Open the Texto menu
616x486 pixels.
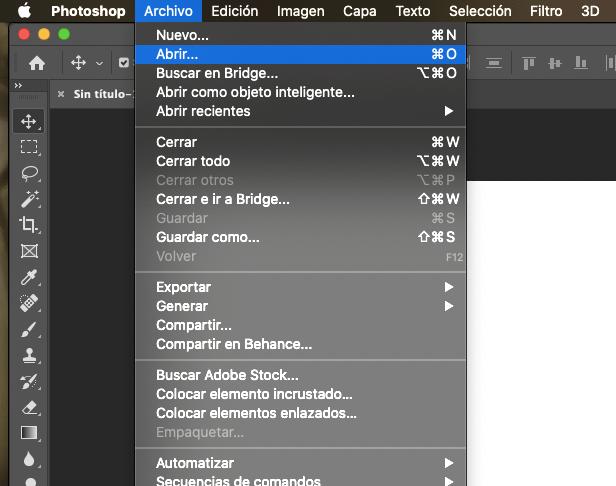(x=412, y=11)
